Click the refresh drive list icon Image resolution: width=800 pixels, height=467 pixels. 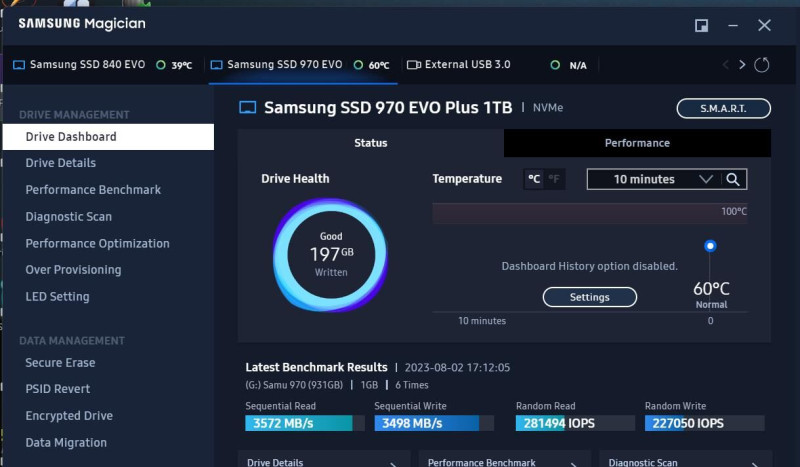click(761, 65)
